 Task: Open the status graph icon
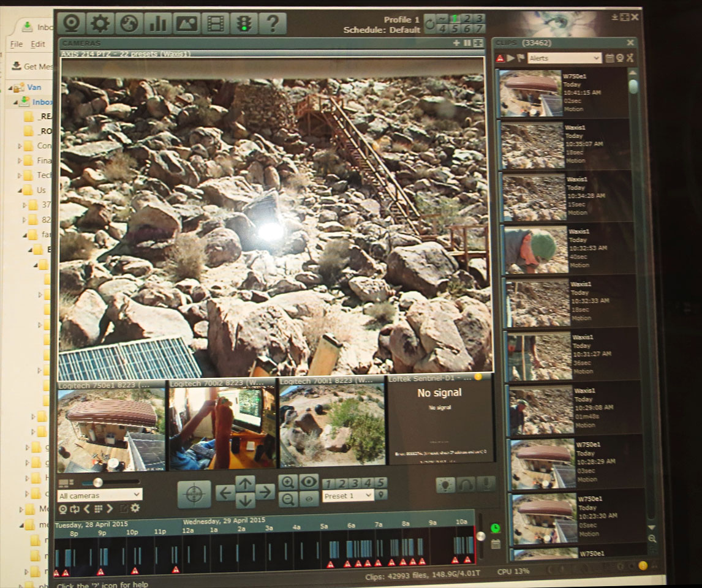[x=158, y=23]
